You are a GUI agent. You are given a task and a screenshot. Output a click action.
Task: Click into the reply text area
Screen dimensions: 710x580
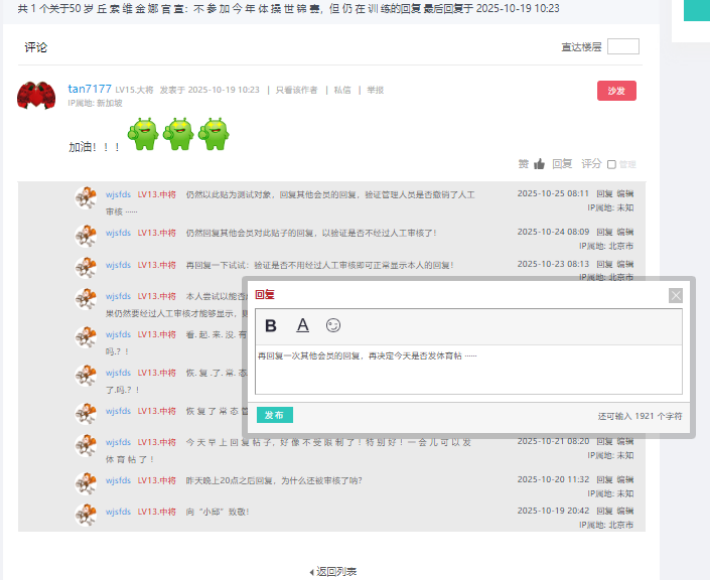[468, 370]
